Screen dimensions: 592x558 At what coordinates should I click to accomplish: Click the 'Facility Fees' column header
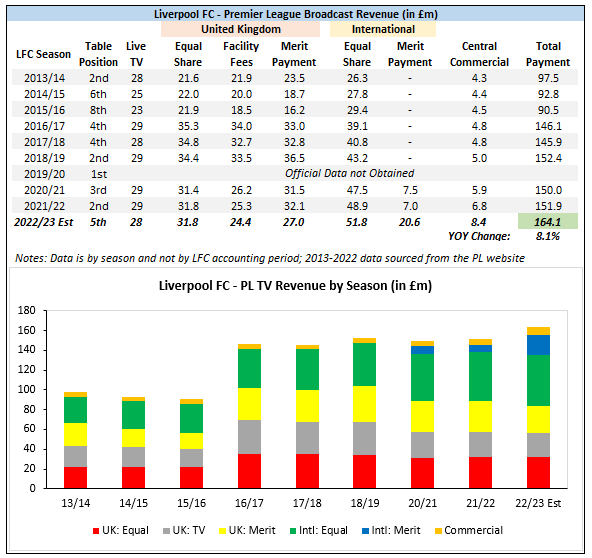tap(241, 54)
